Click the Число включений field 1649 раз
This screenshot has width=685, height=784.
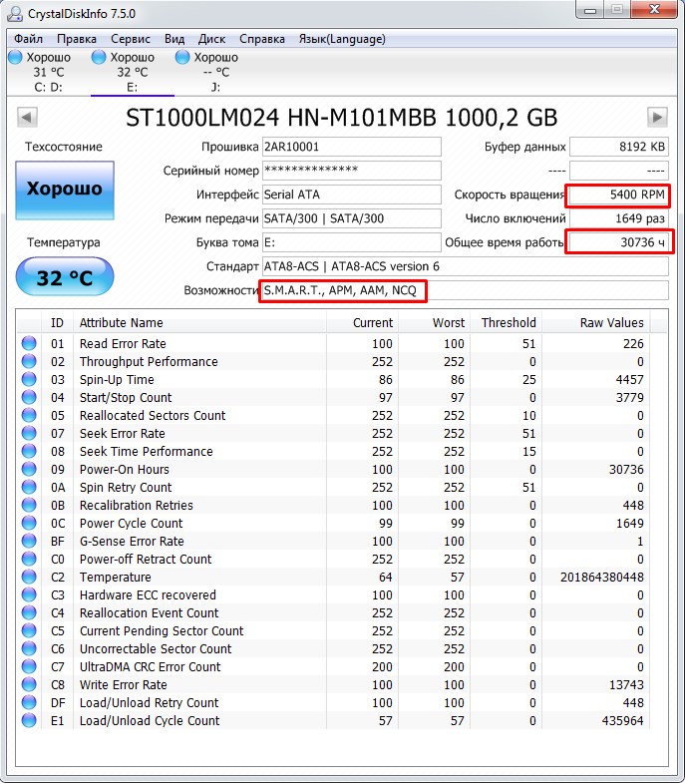[619, 218]
